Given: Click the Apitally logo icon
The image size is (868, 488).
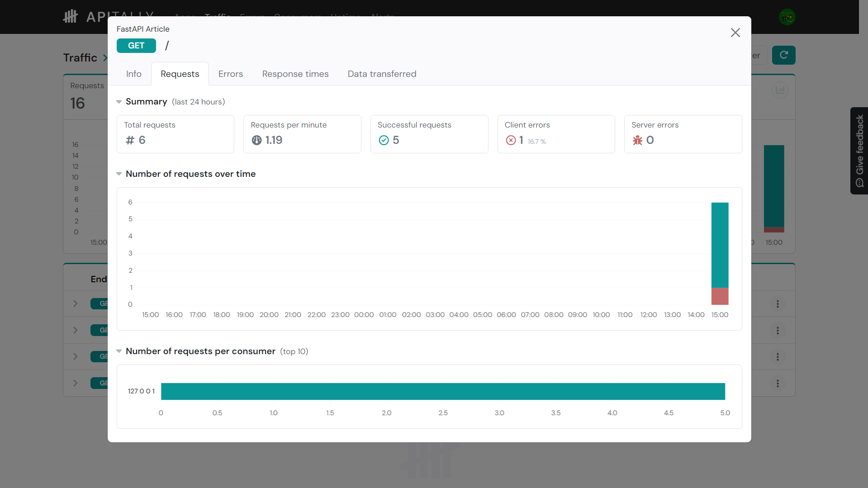Looking at the screenshot, I should 71,17.
